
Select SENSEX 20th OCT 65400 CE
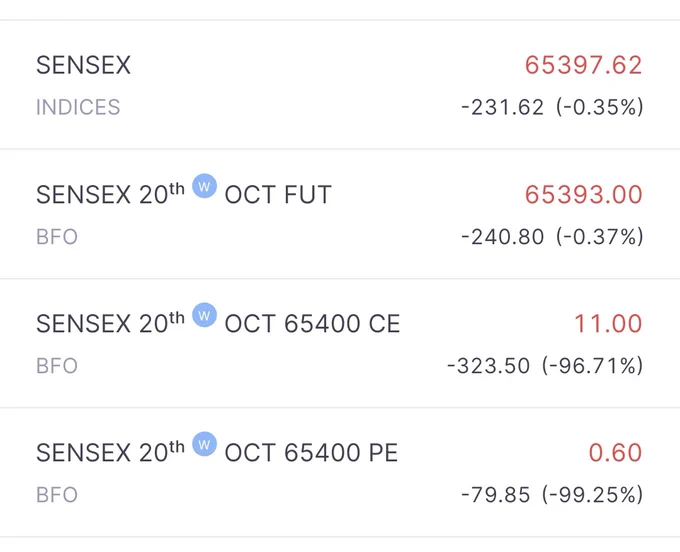(x=340, y=343)
